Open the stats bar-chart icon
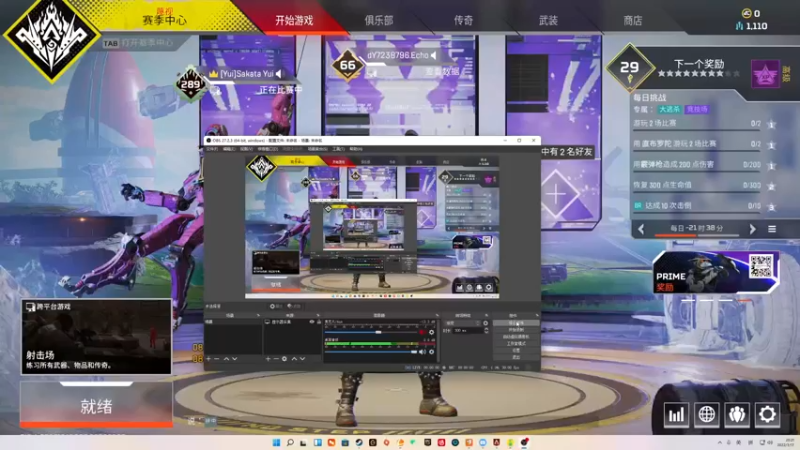 click(676, 414)
